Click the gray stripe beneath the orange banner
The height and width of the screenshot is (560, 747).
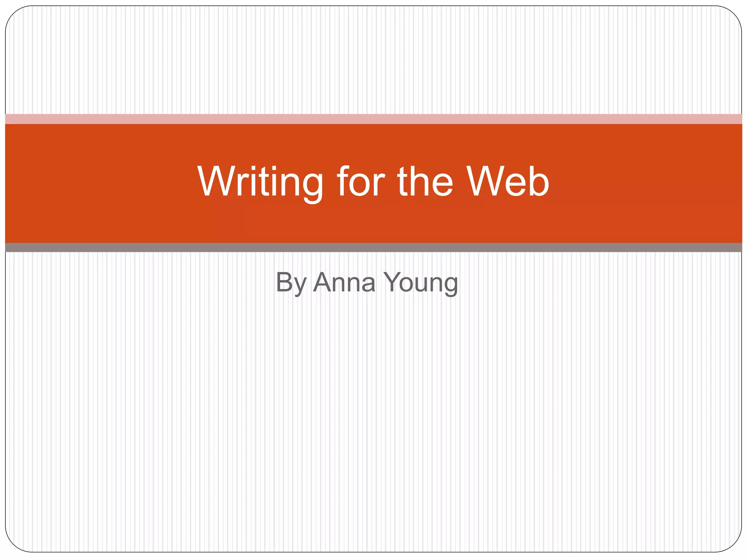[x=373, y=248]
